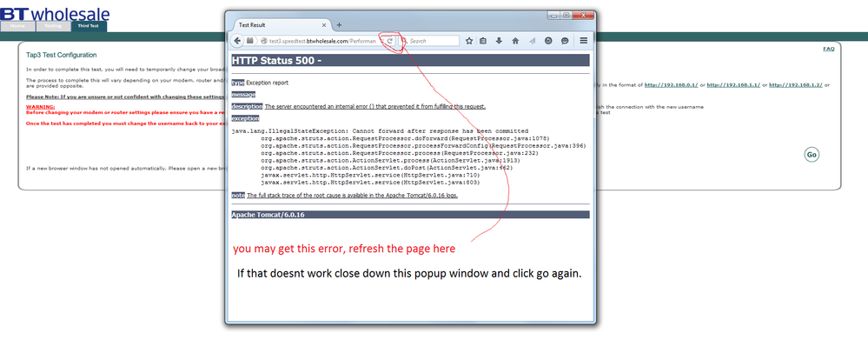Image resolution: width=868 pixels, height=360 pixels.
Task: Open the Home tab on BT Wholesale
Action: [17, 26]
